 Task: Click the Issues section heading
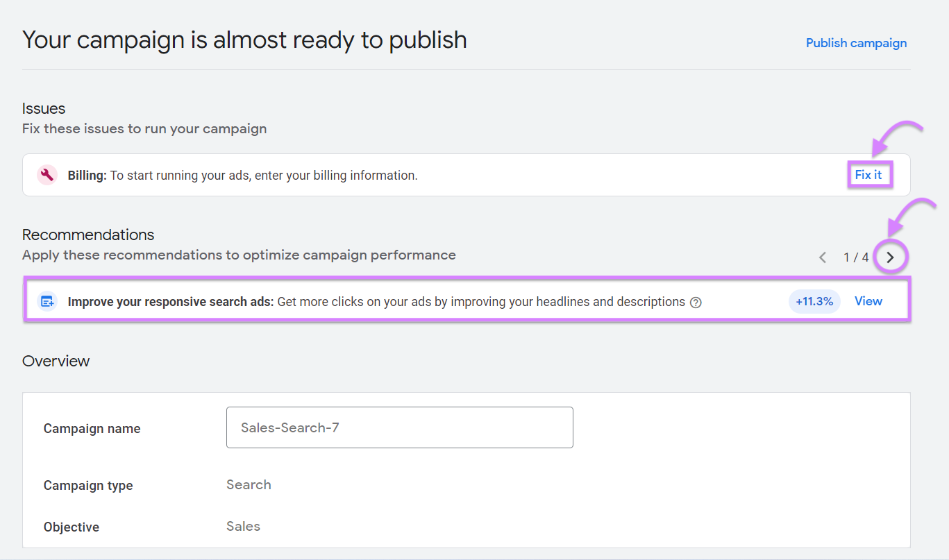coord(43,108)
